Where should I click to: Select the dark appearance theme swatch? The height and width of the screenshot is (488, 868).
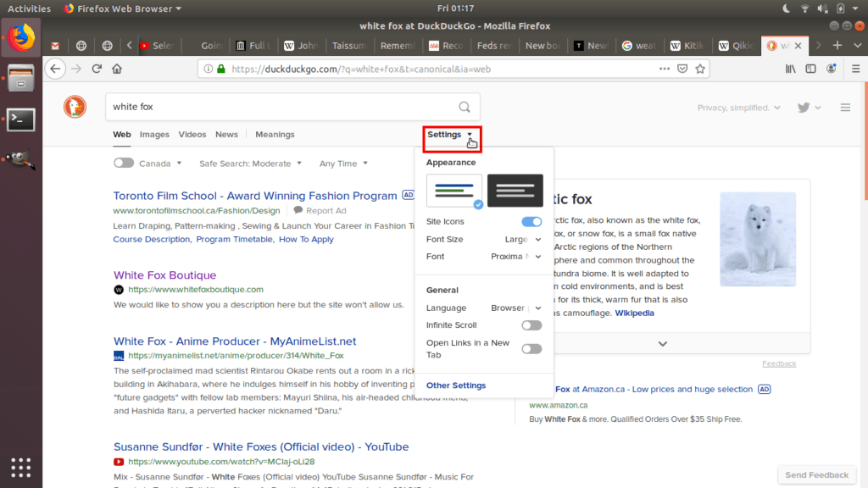pos(515,191)
